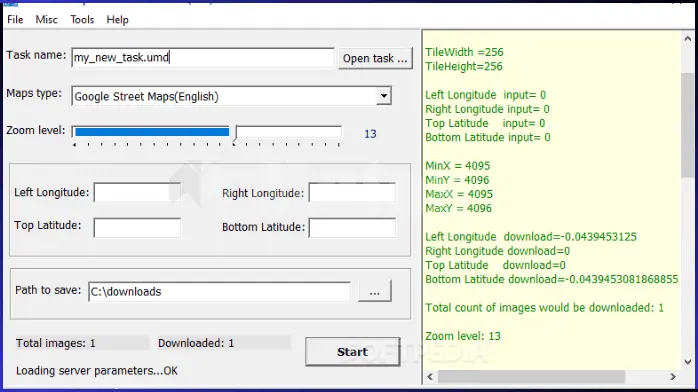Click 'Top Latitude input= 0' log line
The image size is (698, 392).
485,123
